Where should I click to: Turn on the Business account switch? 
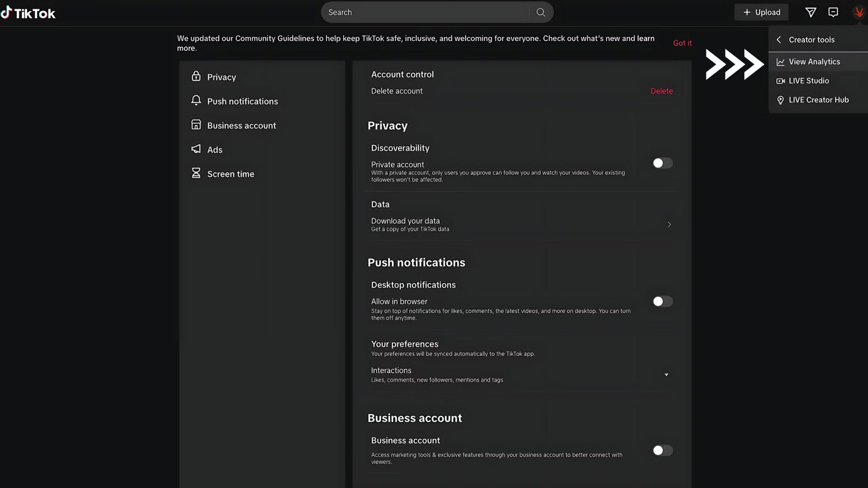coord(662,450)
